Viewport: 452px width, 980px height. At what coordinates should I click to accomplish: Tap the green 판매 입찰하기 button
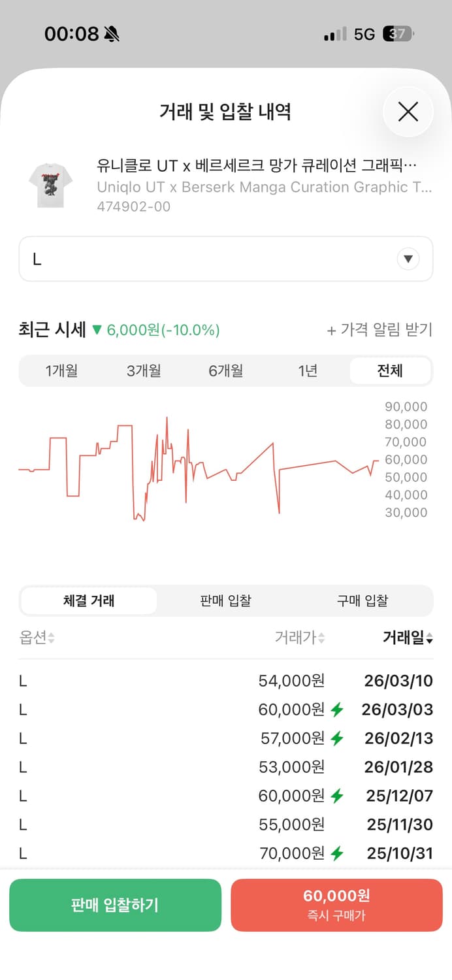click(116, 905)
